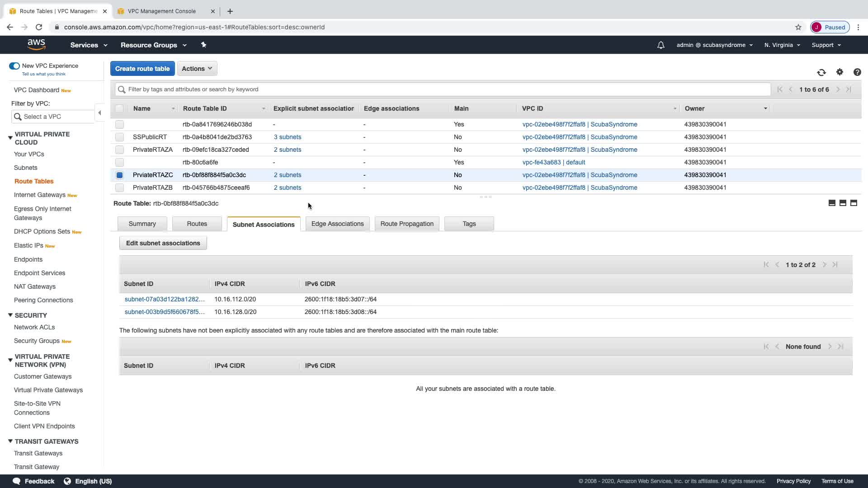
Task: Expand the Services menu
Action: pos(89,45)
